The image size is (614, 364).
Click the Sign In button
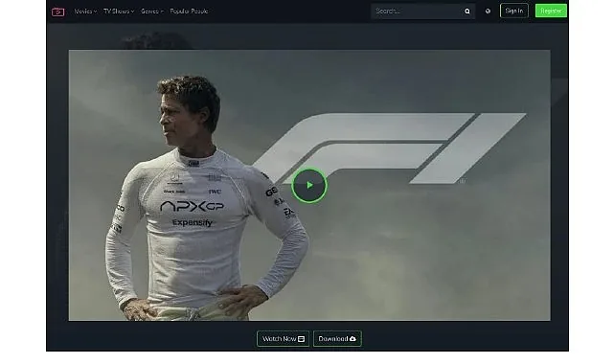click(x=513, y=11)
